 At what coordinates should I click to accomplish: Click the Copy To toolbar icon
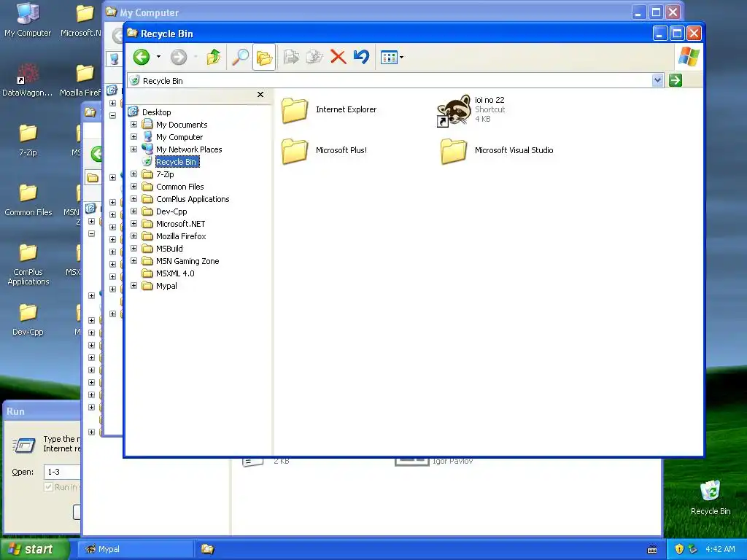tap(314, 57)
